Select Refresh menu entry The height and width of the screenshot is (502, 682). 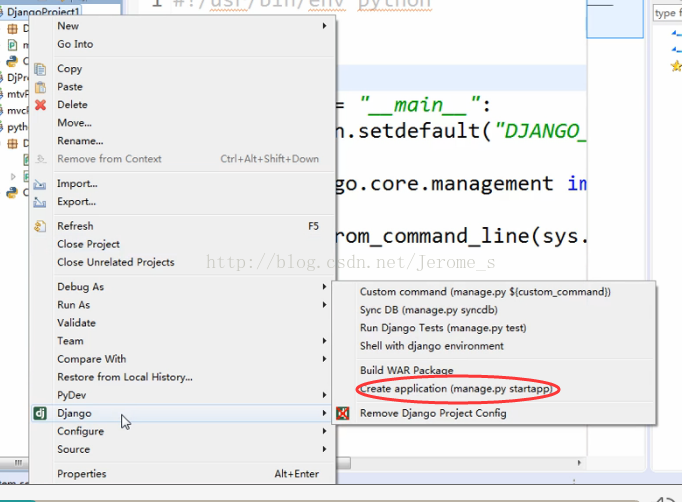[x=75, y=226]
